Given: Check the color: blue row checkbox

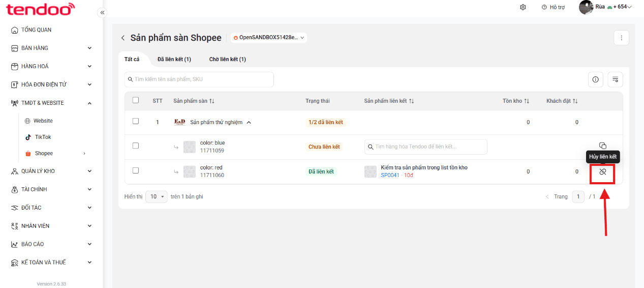Looking at the screenshot, I should 136,146.
